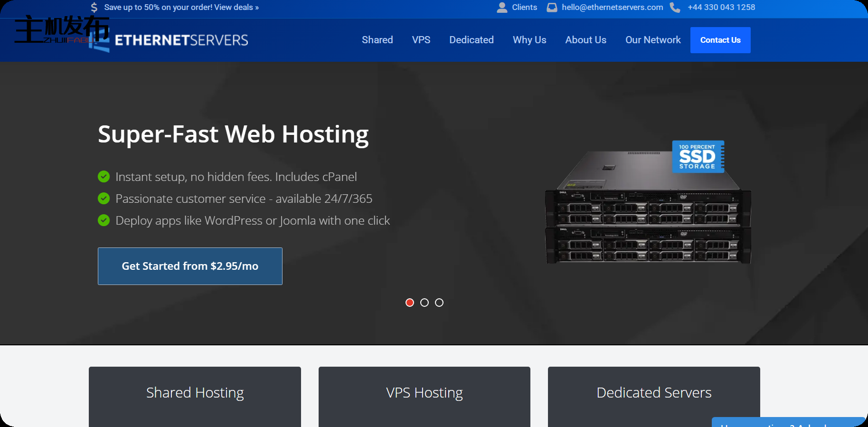Click the phone handset icon
The image size is (868, 427).
click(x=675, y=8)
